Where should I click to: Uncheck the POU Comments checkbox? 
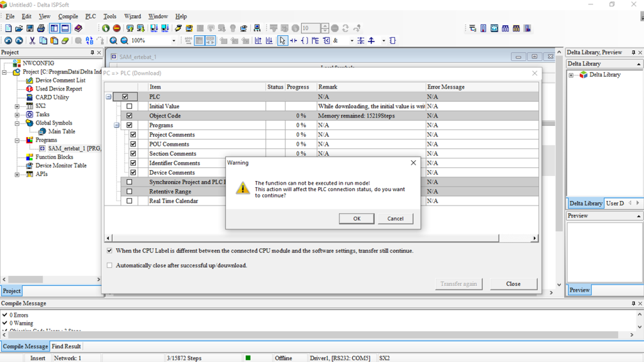click(133, 144)
